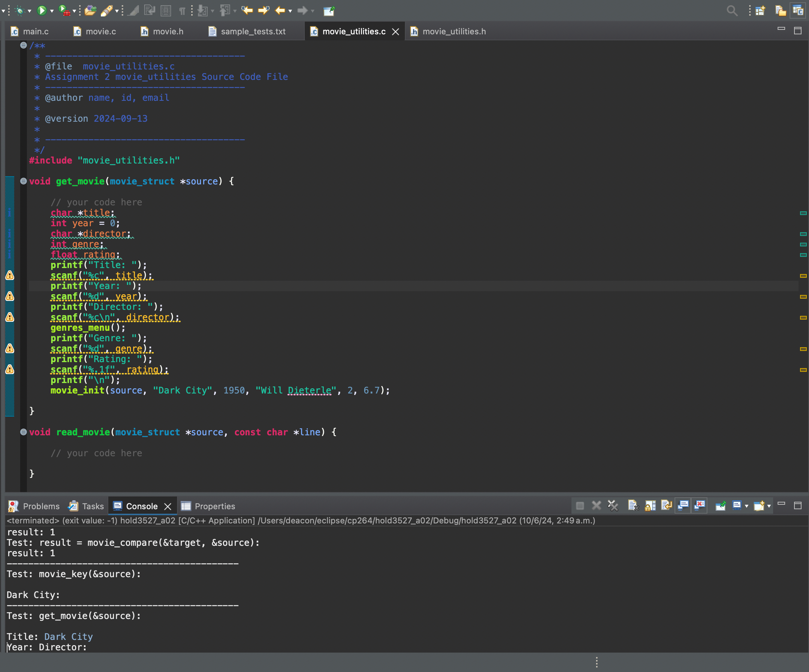Toggle Show Console When Standard Error Changes
809x672 pixels.
(700, 505)
